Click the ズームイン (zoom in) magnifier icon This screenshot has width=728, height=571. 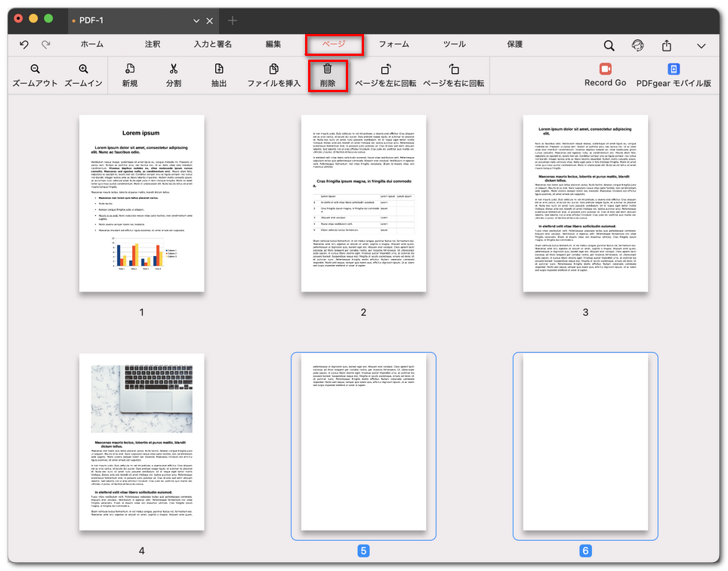(83, 69)
